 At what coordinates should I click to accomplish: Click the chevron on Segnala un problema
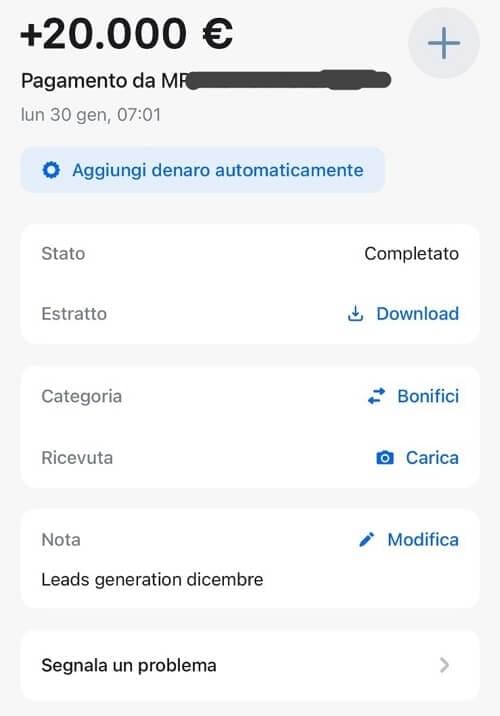[444, 665]
